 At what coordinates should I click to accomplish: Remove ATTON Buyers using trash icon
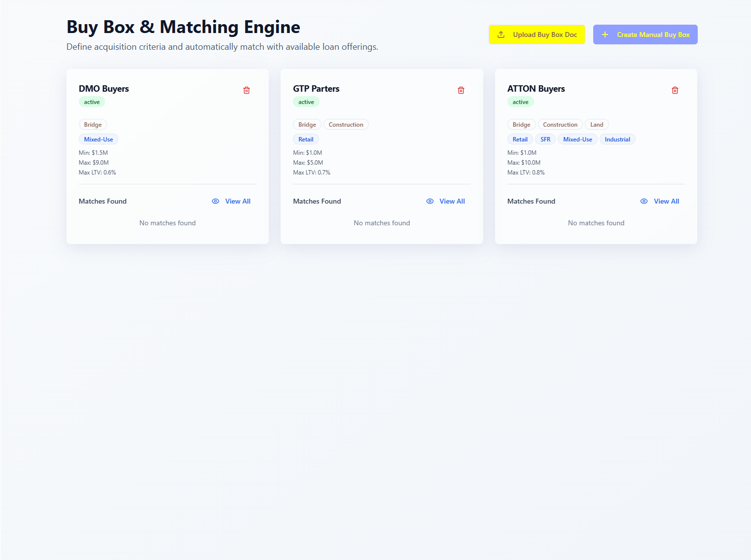point(675,90)
